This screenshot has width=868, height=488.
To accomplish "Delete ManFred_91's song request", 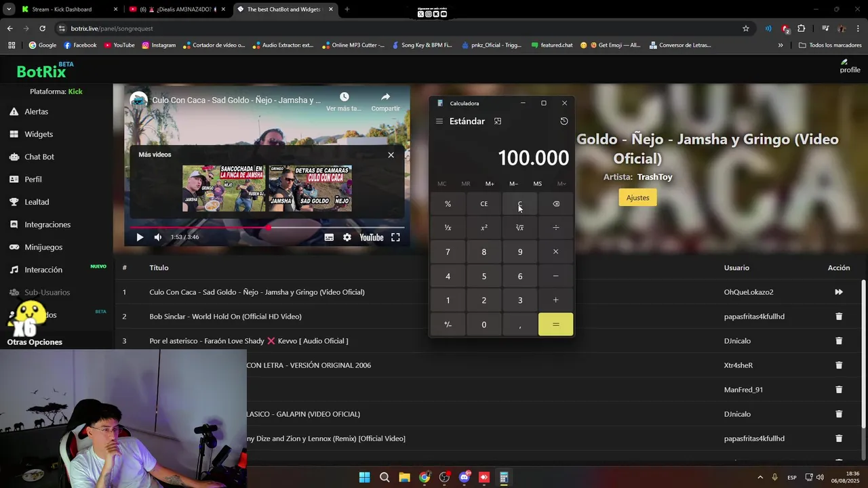I will [839, 390].
